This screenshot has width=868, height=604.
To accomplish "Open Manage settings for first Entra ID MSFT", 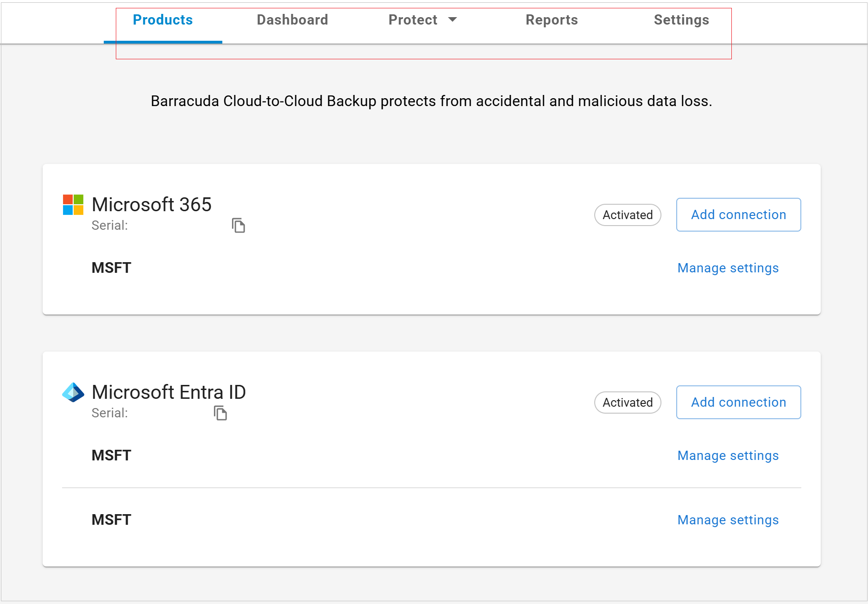I will (x=728, y=456).
